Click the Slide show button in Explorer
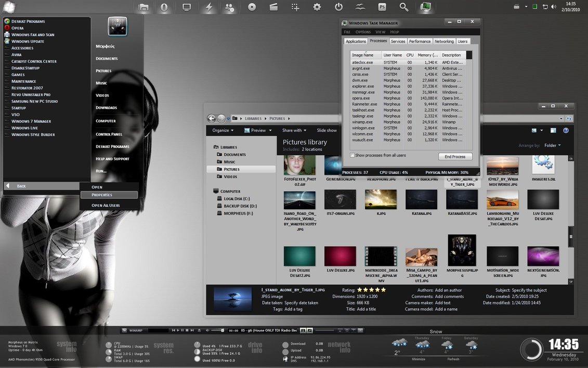Screen dimensions: 588x368 [x=327, y=131]
